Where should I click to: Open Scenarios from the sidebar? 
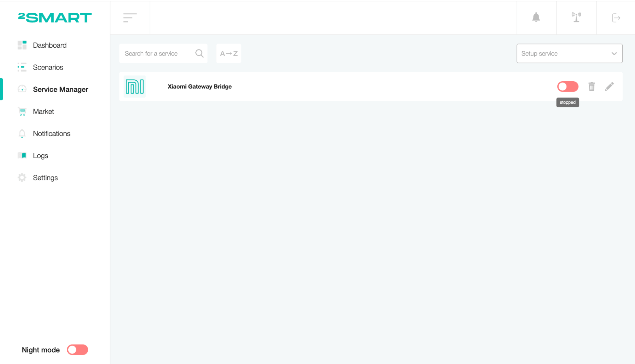click(48, 67)
